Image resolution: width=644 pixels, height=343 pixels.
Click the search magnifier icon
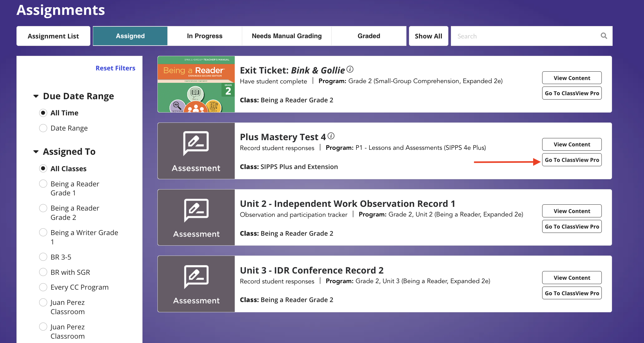[604, 36]
